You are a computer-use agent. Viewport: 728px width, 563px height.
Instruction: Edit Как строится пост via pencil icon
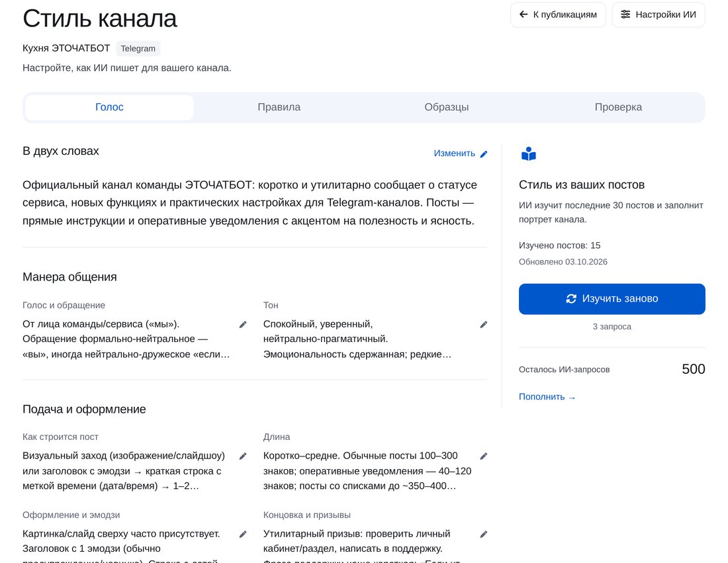coord(243,456)
